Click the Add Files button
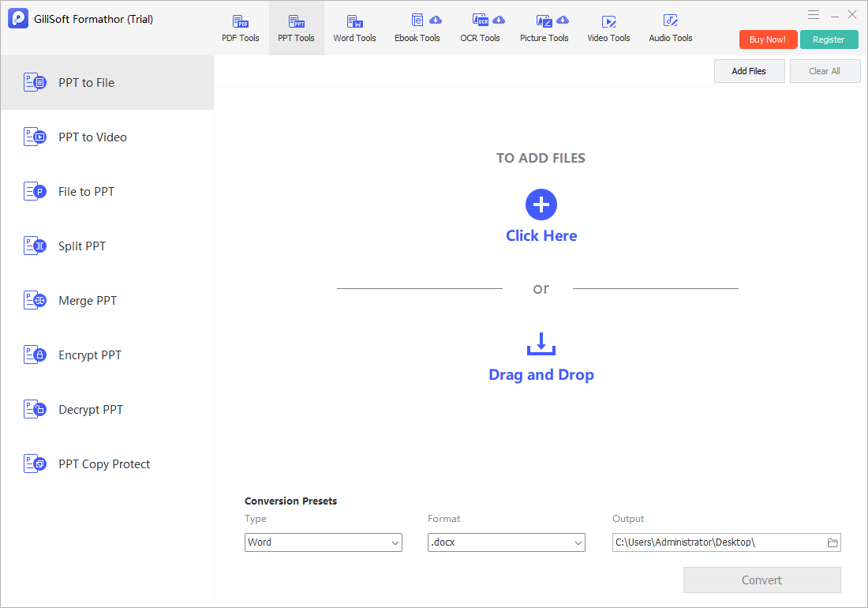This screenshot has height=608, width=868. click(x=749, y=71)
